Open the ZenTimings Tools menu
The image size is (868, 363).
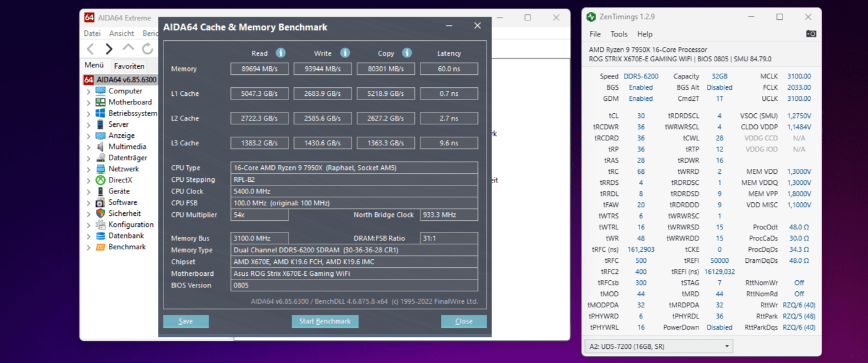pyautogui.click(x=619, y=34)
